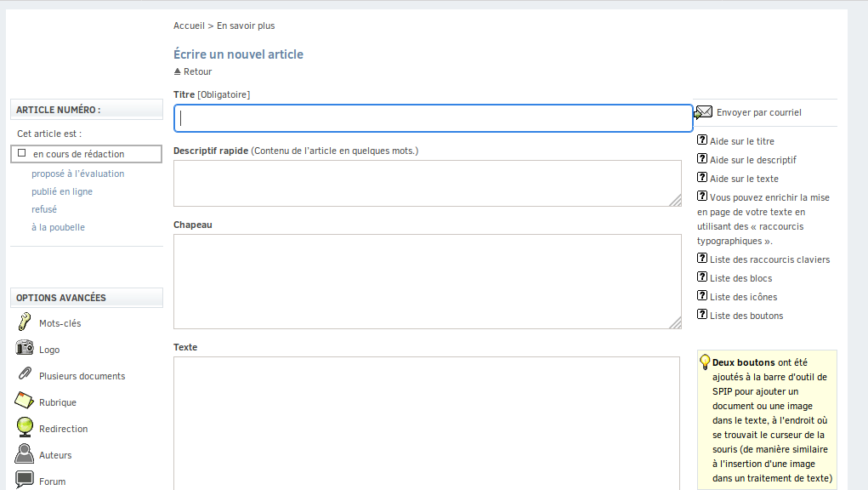Screen dimensions: 868x490
Task: Click the Rubrique folder icon
Action: (x=25, y=400)
